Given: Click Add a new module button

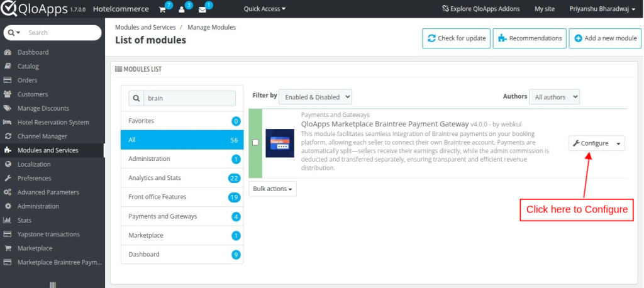Looking at the screenshot, I should pyautogui.click(x=605, y=38).
